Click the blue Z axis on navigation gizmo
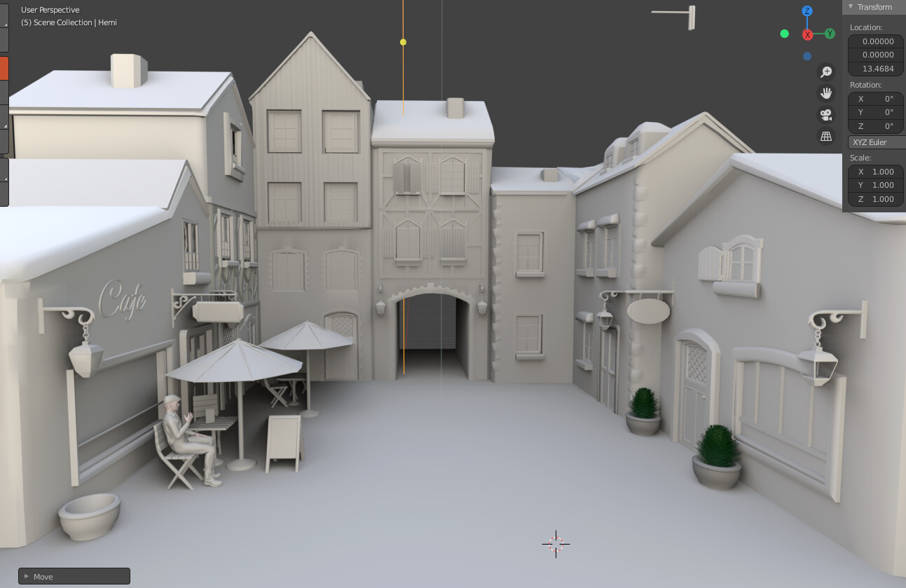This screenshot has height=588, width=906. (807, 11)
